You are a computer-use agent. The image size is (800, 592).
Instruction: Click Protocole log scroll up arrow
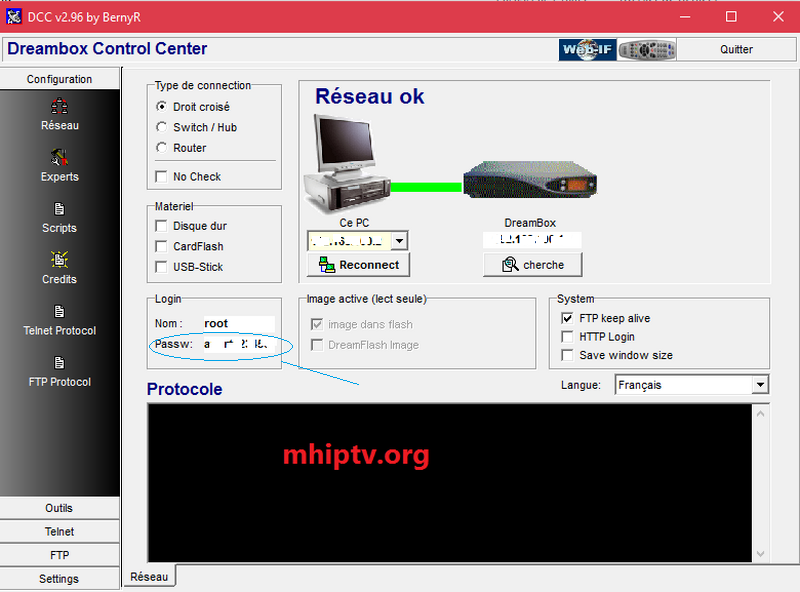pyautogui.click(x=760, y=414)
